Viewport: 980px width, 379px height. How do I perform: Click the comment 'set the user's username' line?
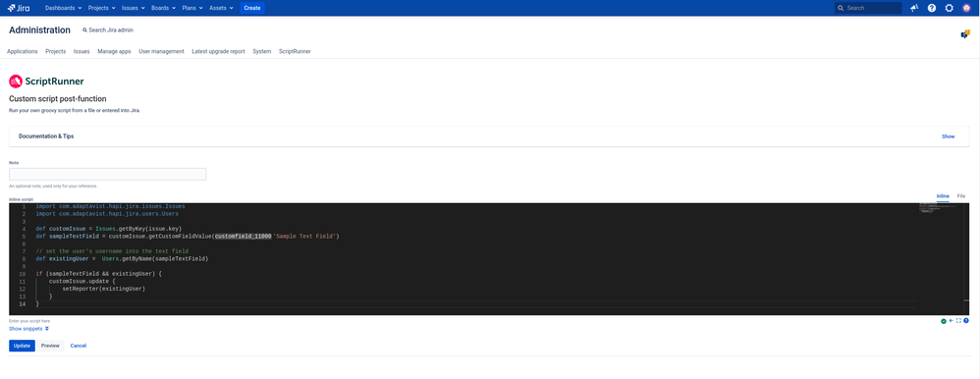[113, 251]
